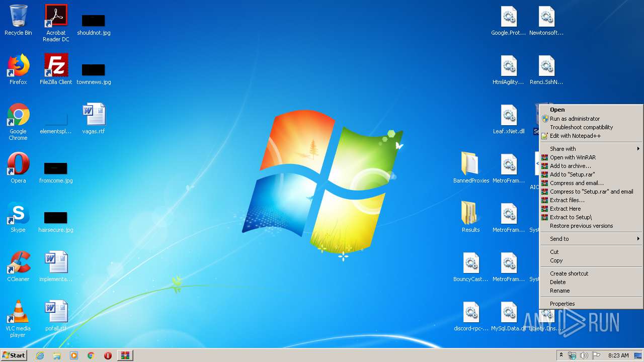The height and width of the screenshot is (362, 644).
Task: Open the volume tray icon
Action: [584, 355]
